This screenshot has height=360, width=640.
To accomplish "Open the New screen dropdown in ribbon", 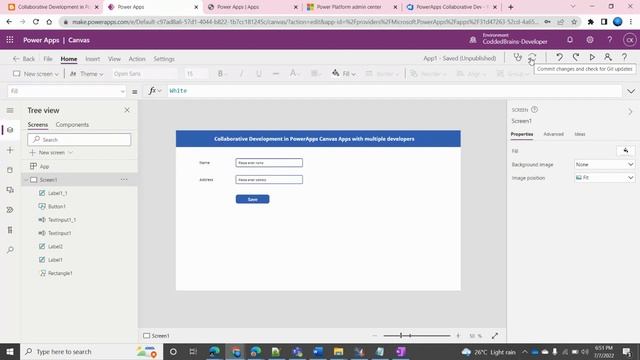I will pos(36,74).
